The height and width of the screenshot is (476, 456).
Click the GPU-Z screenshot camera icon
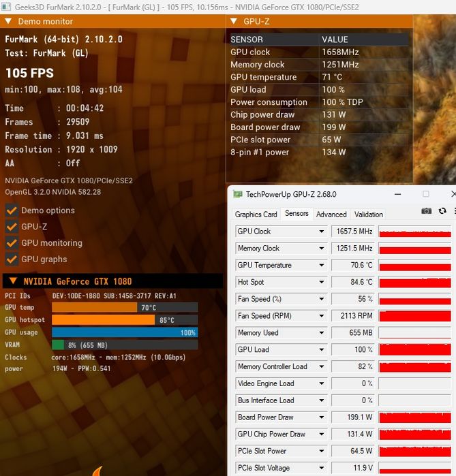coord(426,211)
